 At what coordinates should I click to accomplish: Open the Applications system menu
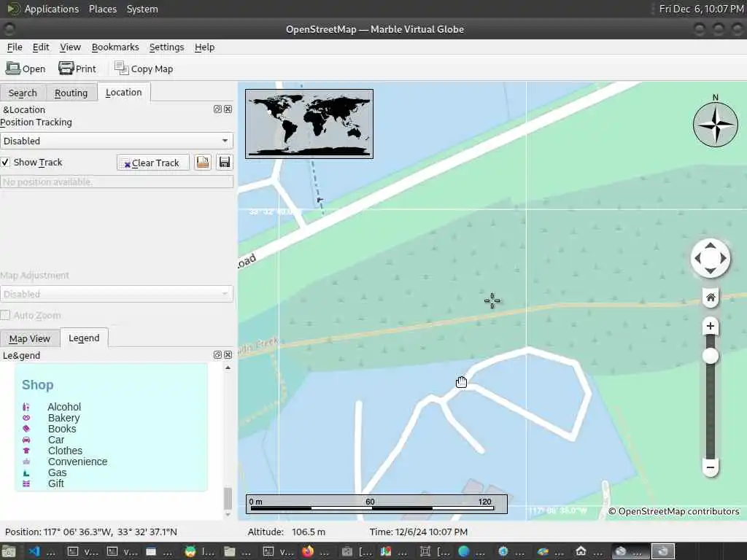pyautogui.click(x=52, y=9)
